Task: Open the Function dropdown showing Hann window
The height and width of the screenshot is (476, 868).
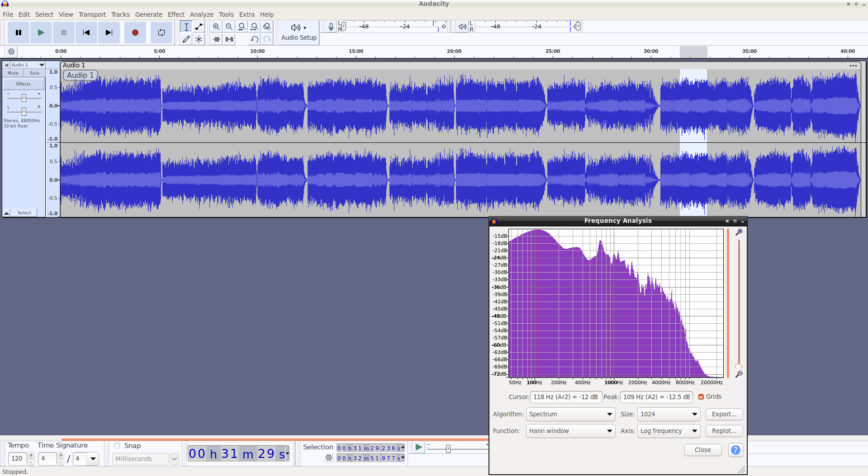Action: (570, 431)
